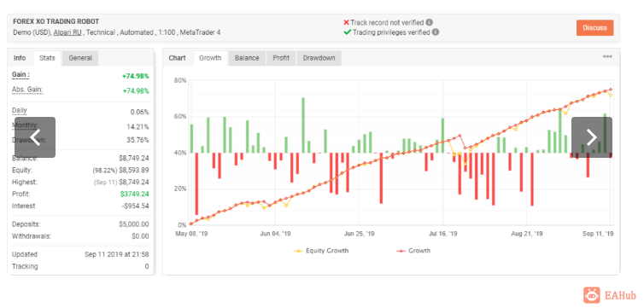This screenshot has width=644, height=308.
Task: Click the Monthly 14.21% value
Action: click(138, 127)
